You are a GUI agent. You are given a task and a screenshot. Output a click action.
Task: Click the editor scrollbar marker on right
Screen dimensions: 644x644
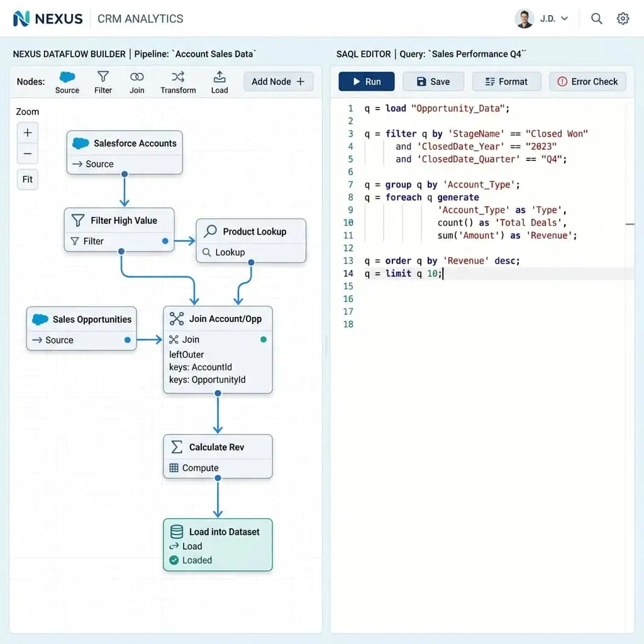(630, 225)
